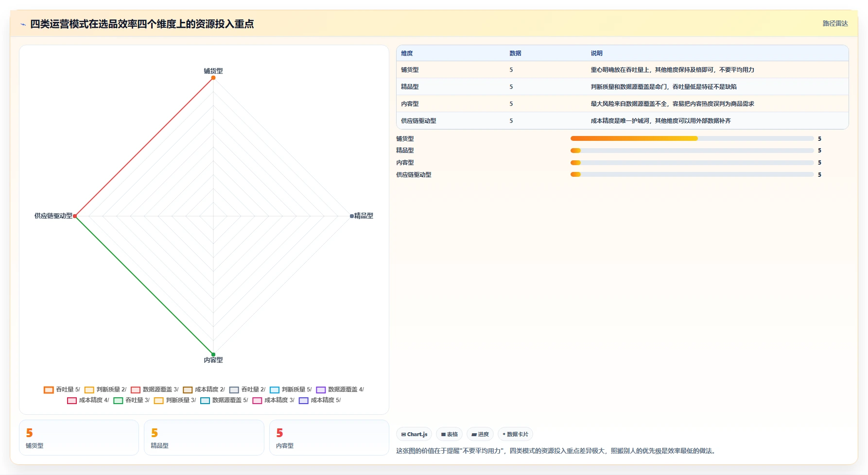Click the 供应链驱动型 axis label on the radar

click(53, 216)
